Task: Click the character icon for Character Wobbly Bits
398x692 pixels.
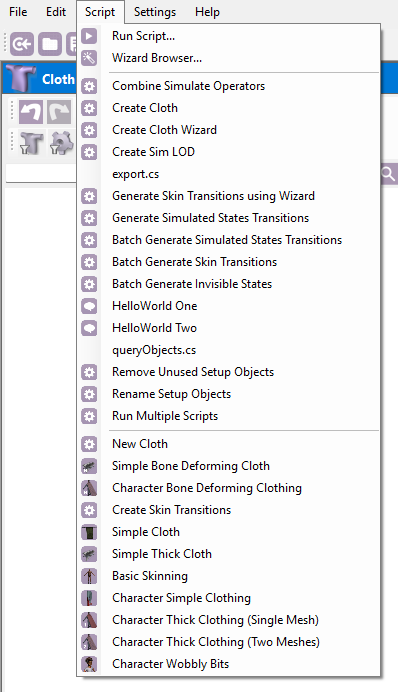Action: (x=89, y=664)
